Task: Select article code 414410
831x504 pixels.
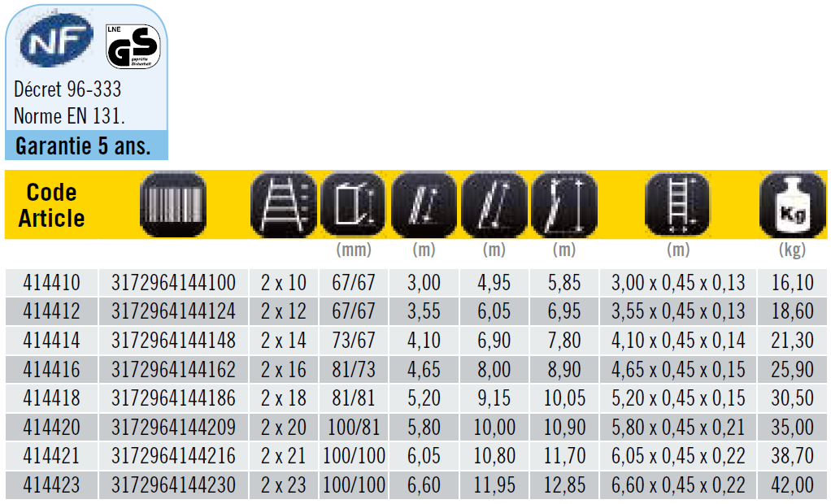Action: 51,282
